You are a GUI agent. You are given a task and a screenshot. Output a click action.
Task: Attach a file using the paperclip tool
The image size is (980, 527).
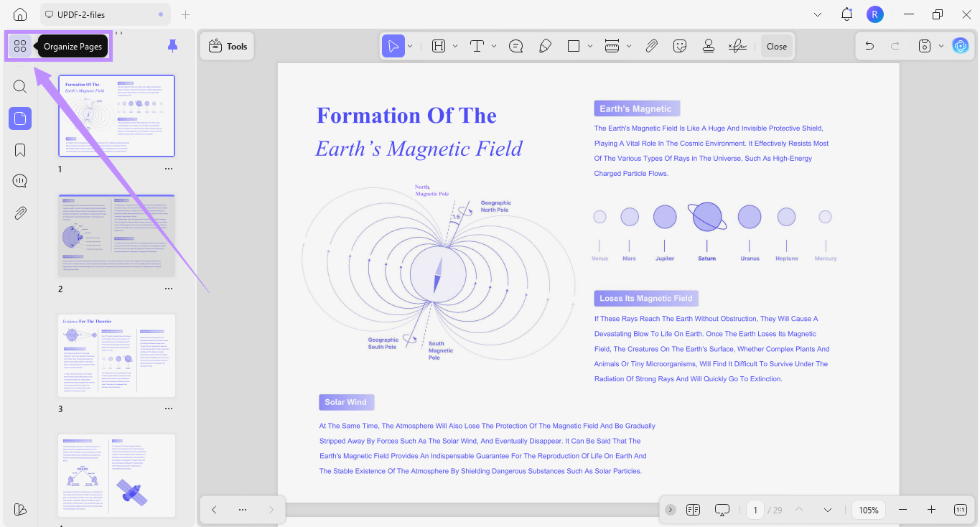(651, 46)
